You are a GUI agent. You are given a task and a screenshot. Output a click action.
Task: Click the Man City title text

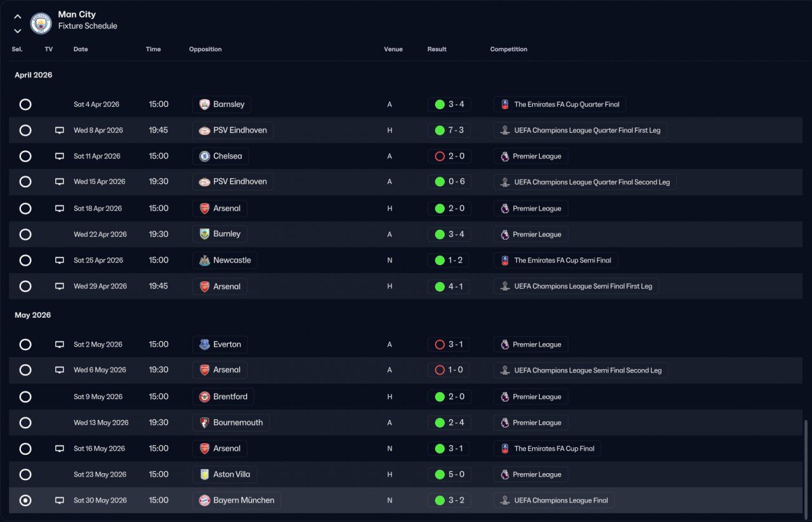[77, 15]
